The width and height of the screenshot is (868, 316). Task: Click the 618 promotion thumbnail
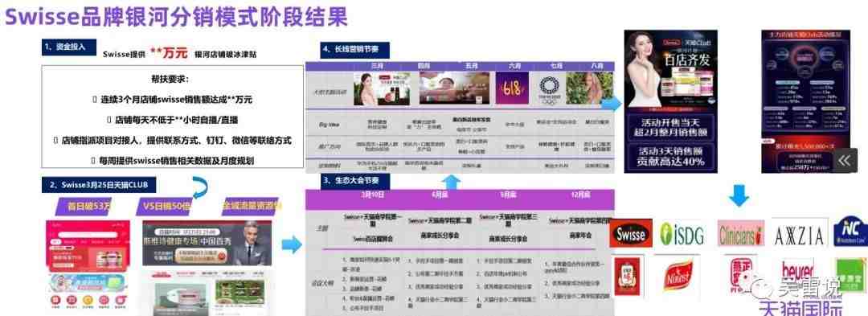[x=511, y=88]
